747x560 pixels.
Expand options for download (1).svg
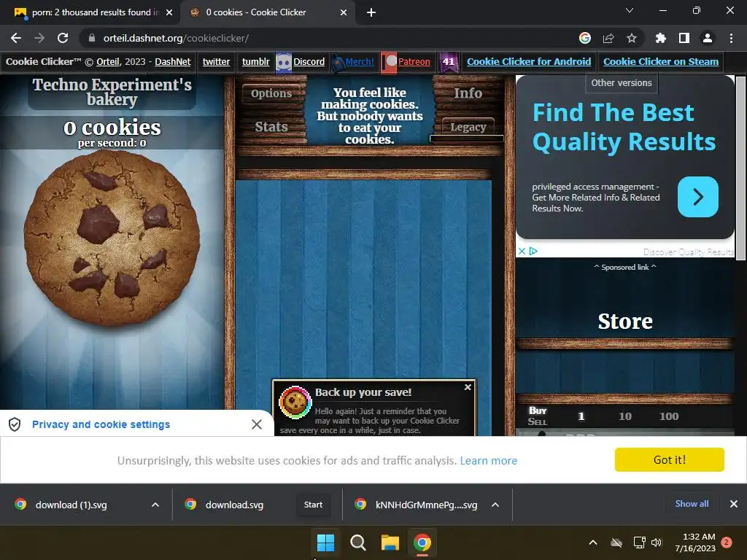pyautogui.click(x=155, y=505)
